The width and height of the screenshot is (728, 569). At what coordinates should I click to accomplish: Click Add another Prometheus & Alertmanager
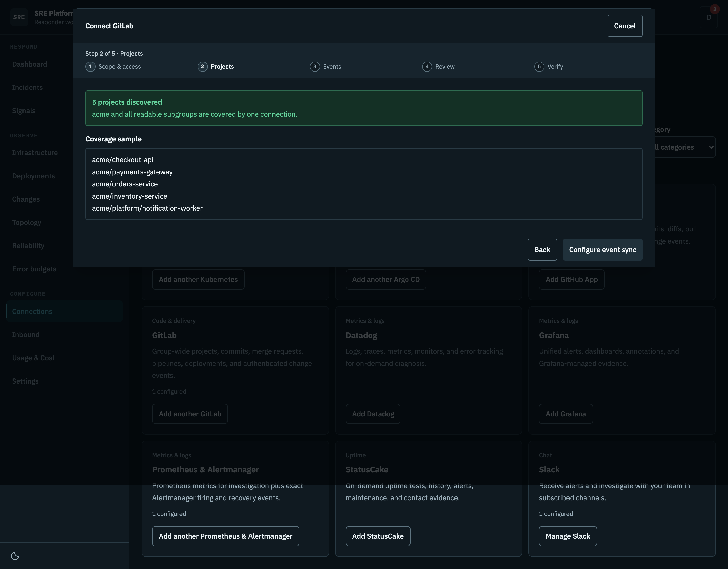(x=225, y=536)
